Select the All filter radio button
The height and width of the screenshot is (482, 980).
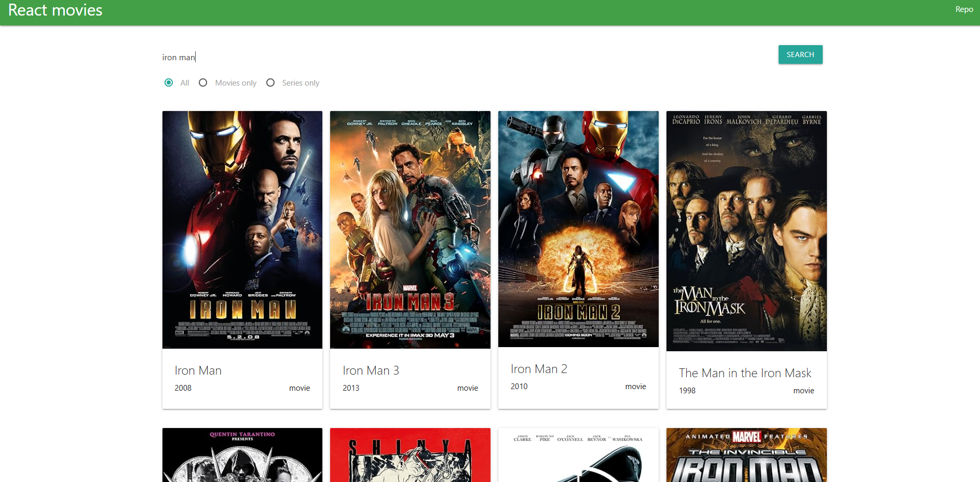pyautogui.click(x=169, y=82)
